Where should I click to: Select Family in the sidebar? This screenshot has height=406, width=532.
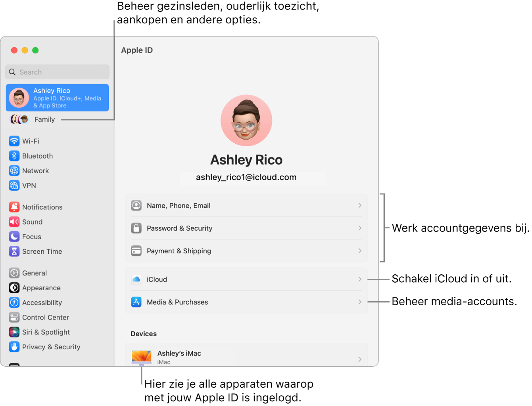(44, 119)
